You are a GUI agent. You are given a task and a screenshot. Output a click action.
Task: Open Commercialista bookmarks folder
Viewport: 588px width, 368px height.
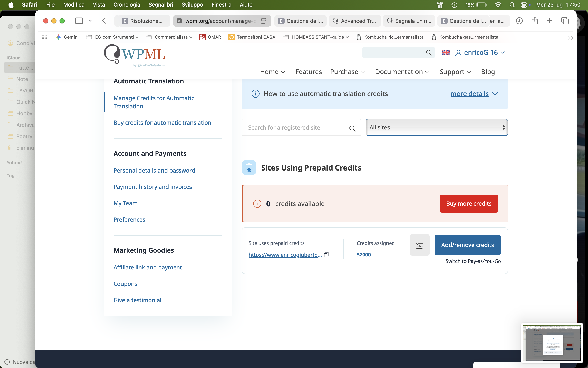coord(169,37)
